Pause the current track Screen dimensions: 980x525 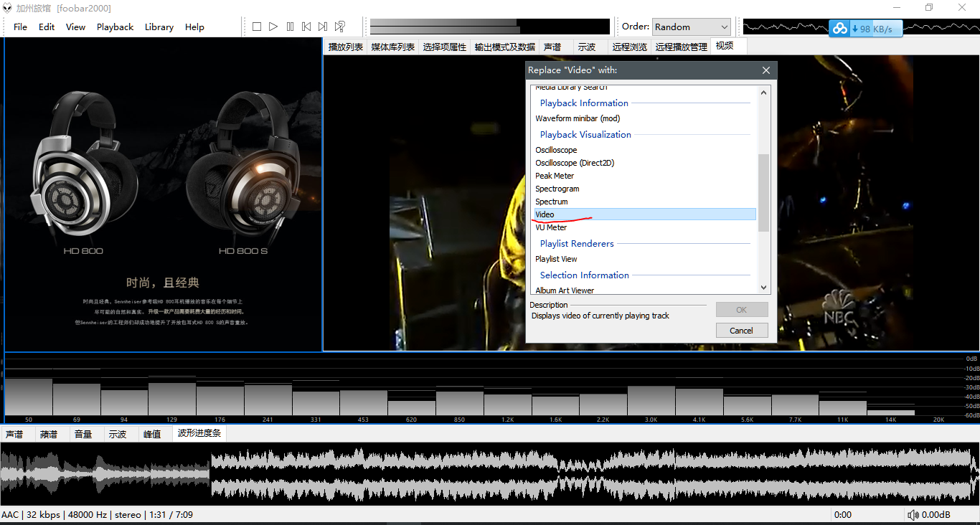point(290,27)
